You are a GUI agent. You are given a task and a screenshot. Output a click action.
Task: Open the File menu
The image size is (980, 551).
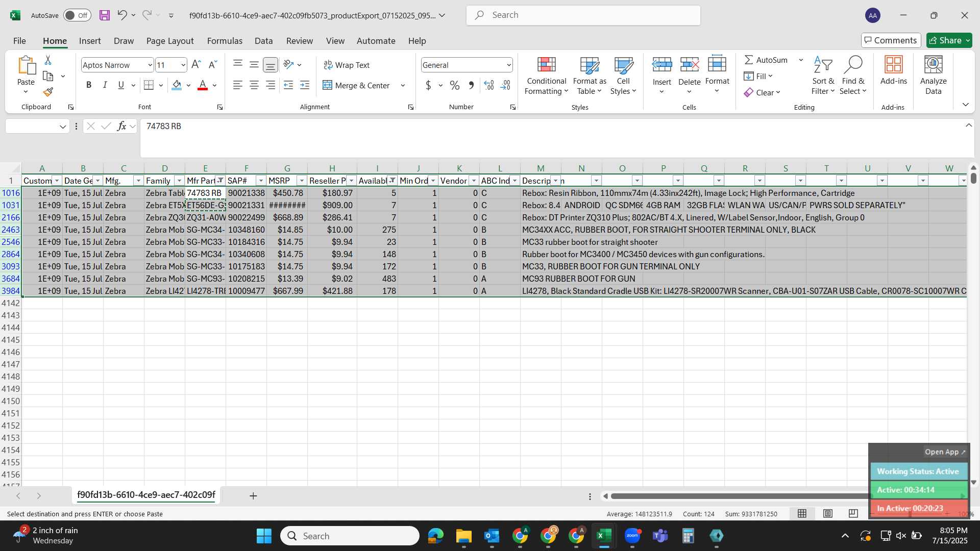point(19,41)
